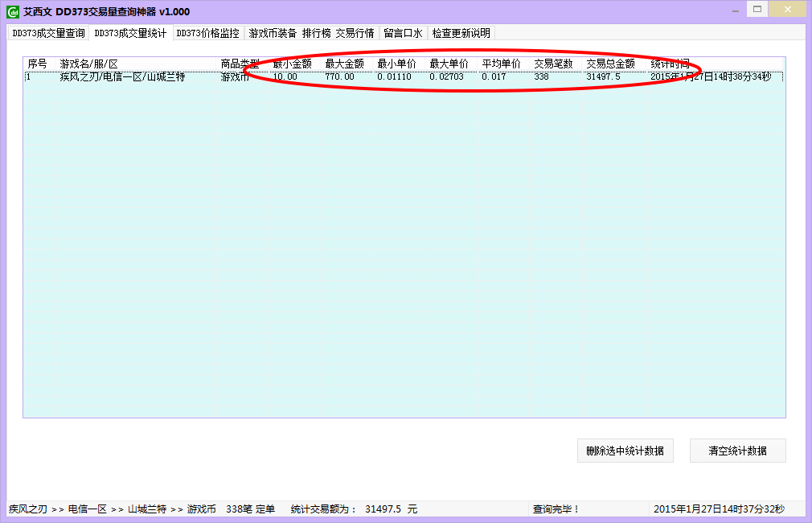The height and width of the screenshot is (523, 812).
Task: Click the 删除选中统计数据 button
Action: (x=625, y=451)
